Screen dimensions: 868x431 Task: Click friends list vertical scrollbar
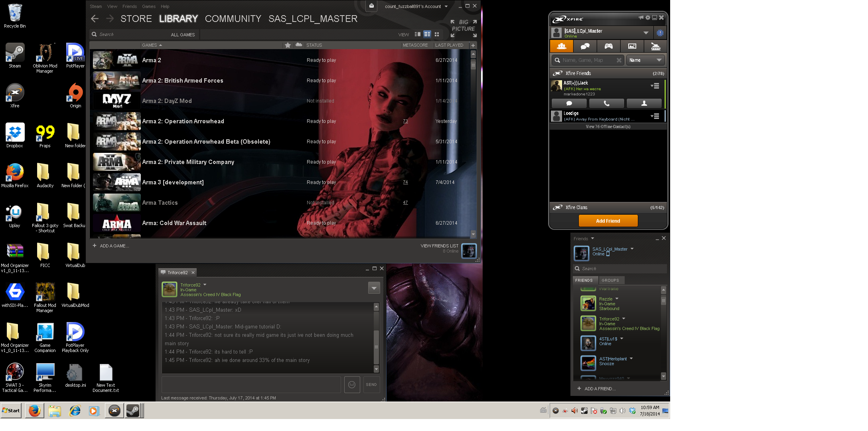(663, 333)
